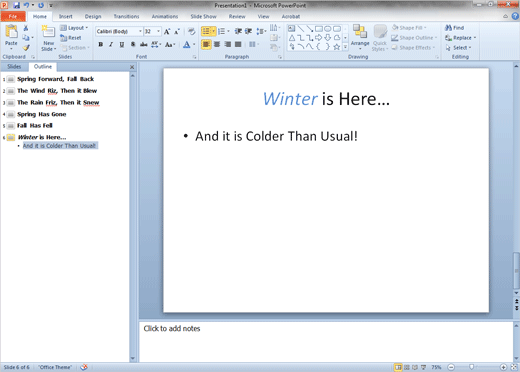The width and height of the screenshot is (520, 372).
Task: Click the Quick Styles button
Action: click(x=380, y=38)
